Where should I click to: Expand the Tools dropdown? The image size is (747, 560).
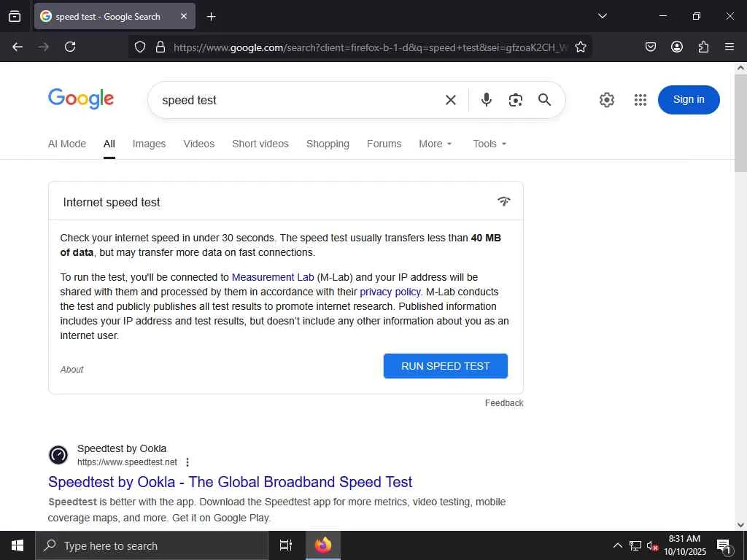489,144
